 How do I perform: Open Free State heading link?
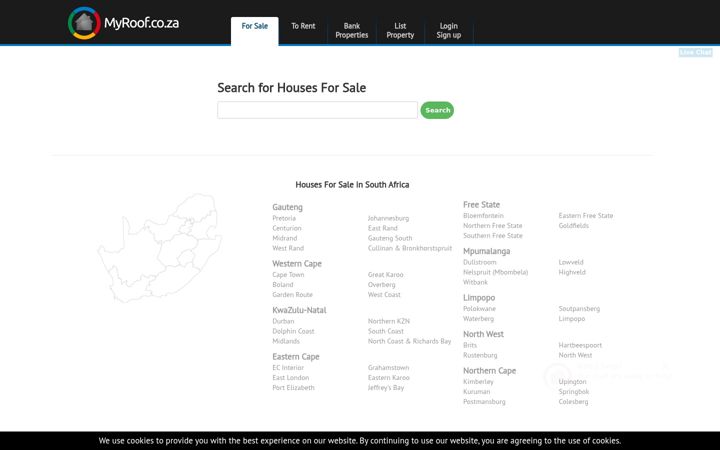(481, 204)
